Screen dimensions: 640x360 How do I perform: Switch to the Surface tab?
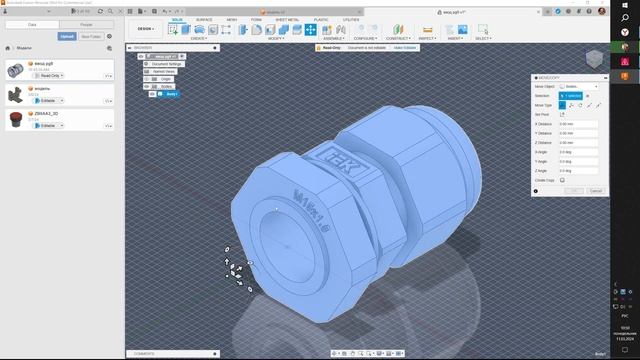point(204,20)
